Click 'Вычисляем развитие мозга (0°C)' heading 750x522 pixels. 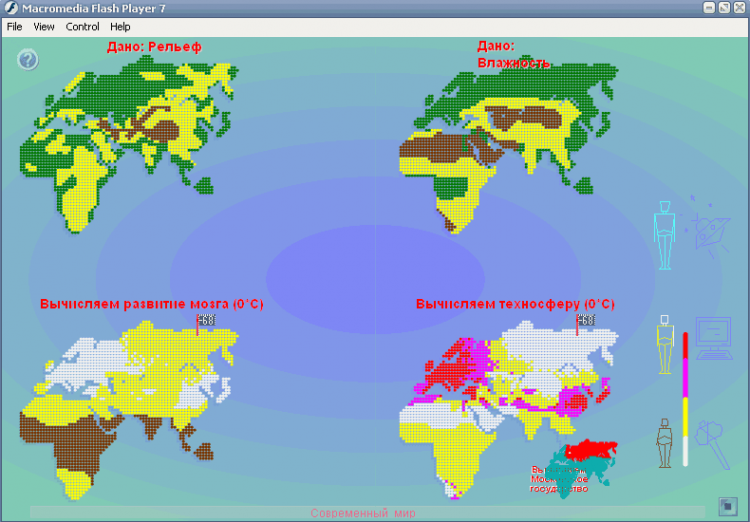point(152,304)
